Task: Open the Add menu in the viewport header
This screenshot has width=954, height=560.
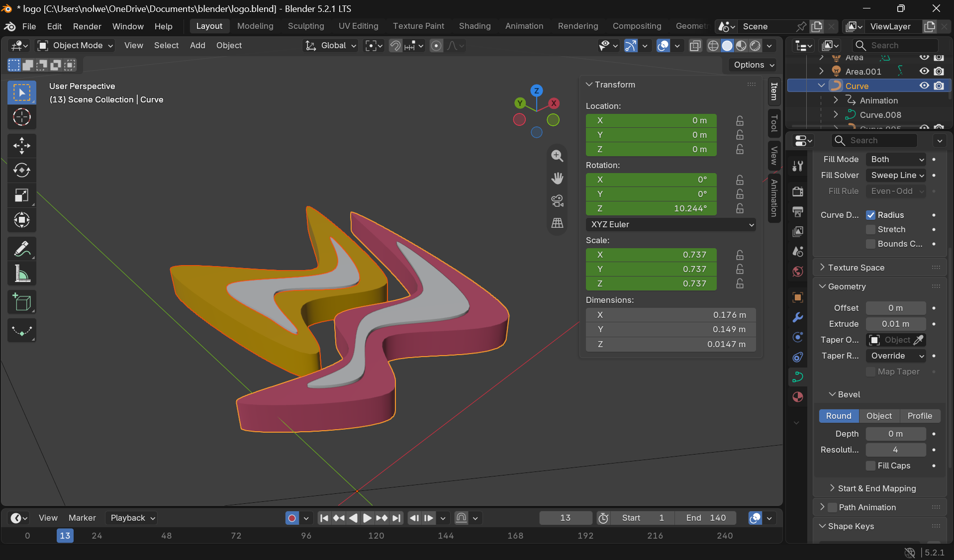Action: [197, 45]
